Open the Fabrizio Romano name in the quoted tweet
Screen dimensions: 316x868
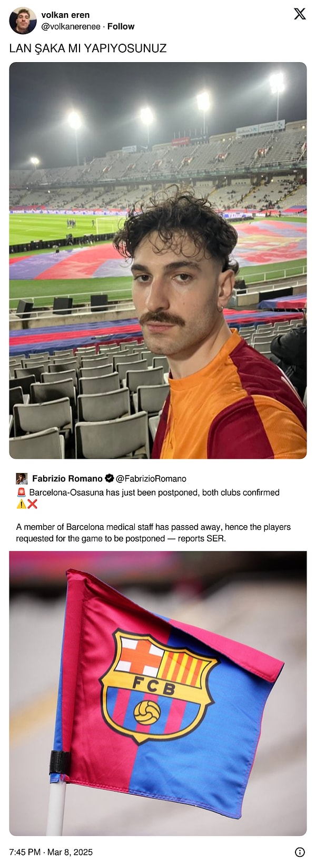67,478
